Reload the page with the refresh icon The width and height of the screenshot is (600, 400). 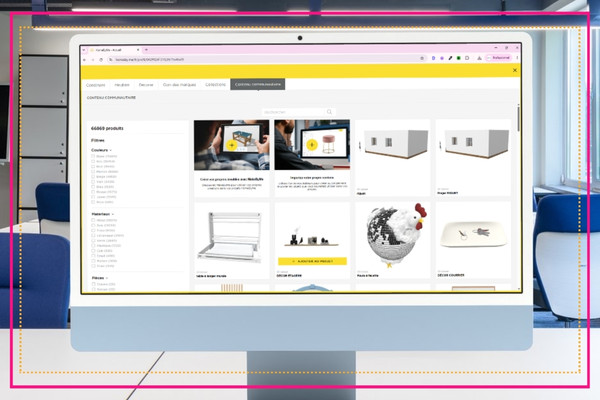click(x=101, y=60)
